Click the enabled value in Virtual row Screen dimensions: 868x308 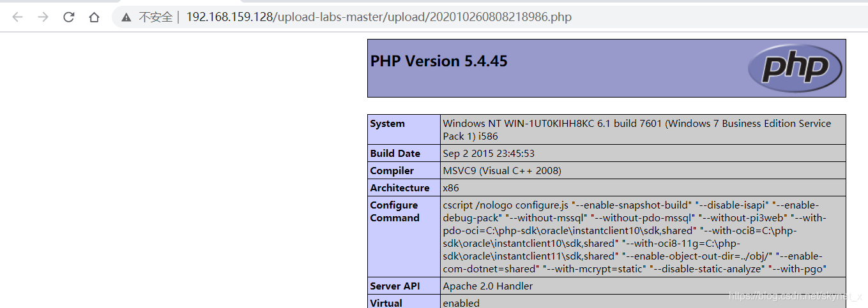pos(461,303)
